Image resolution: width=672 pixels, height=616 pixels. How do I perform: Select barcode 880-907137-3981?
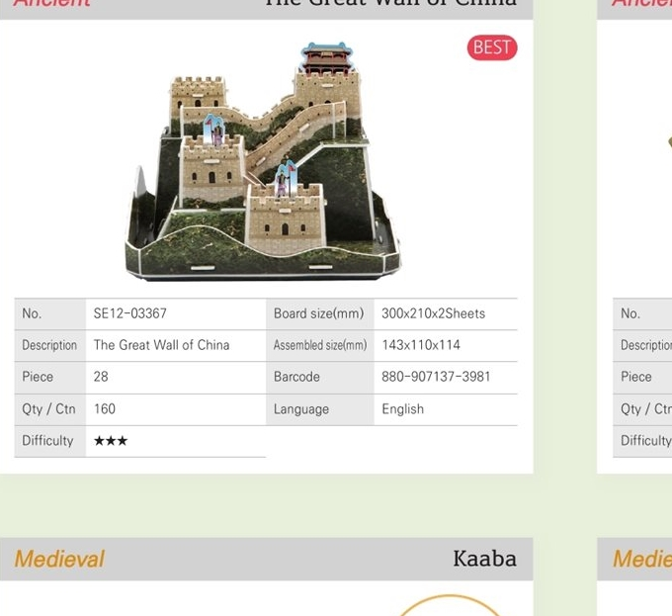coord(436,377)
